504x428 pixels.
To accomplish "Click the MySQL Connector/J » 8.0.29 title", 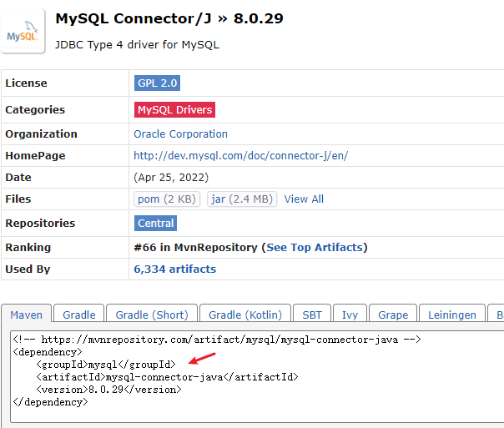I will pyautogui.click(x=169, y=18).
